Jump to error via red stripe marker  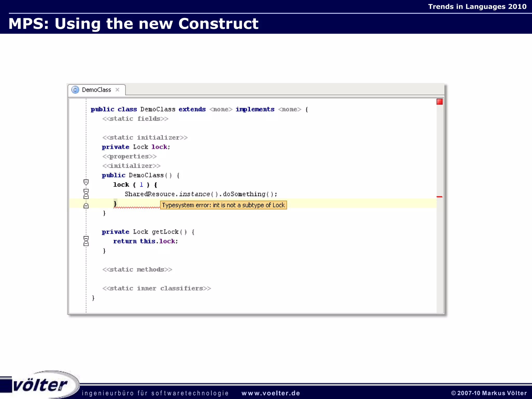pyautogui.click(x=439, y=197)
